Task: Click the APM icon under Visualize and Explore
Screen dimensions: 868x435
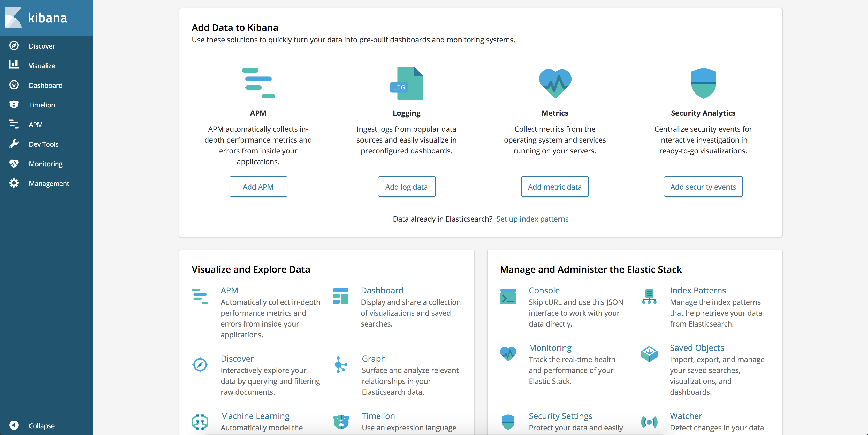Action: pos(200,296)
